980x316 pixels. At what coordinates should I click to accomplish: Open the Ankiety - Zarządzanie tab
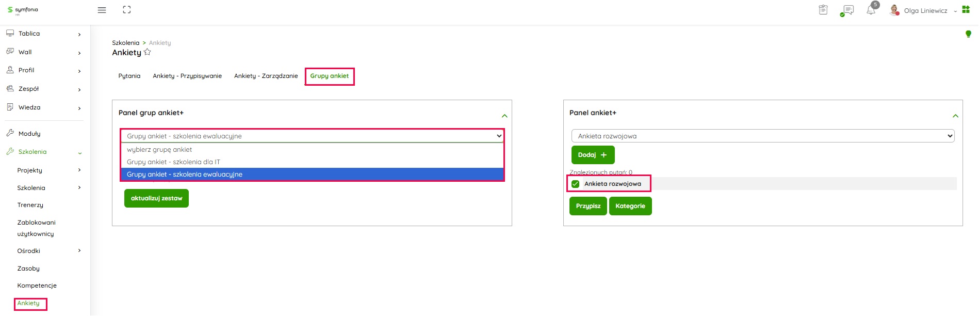pyautogui.click(x=266, y=76)
